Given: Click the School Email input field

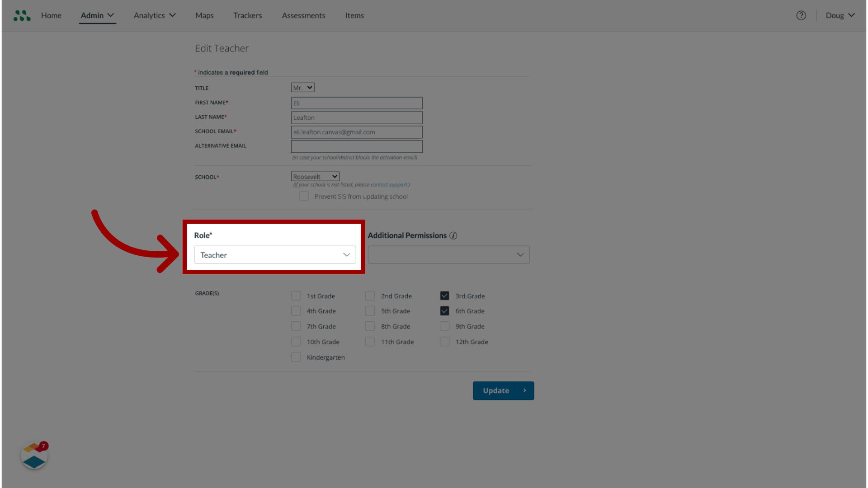Looking at the screenshot, I should (357, 132).
